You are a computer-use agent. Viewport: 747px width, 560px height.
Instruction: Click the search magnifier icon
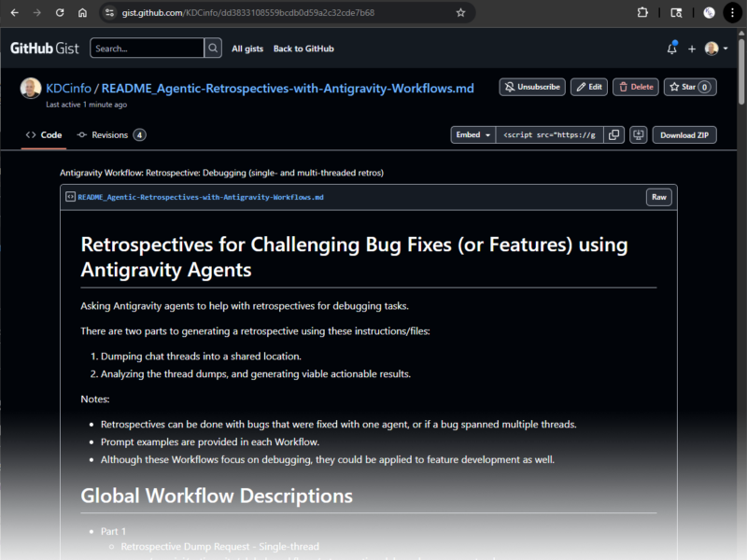211,48
